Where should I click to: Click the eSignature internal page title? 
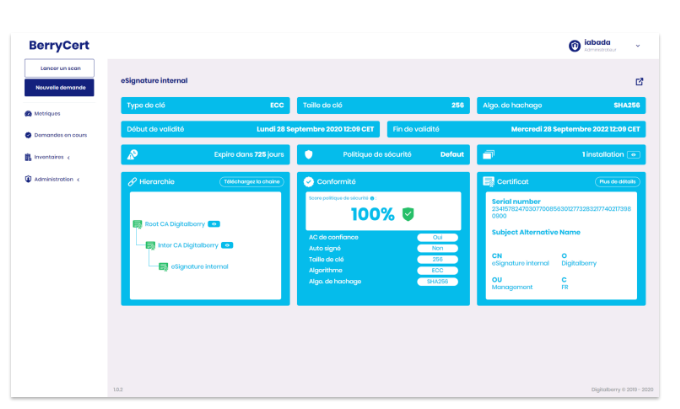pyautogui.click(x=154, y=81)
